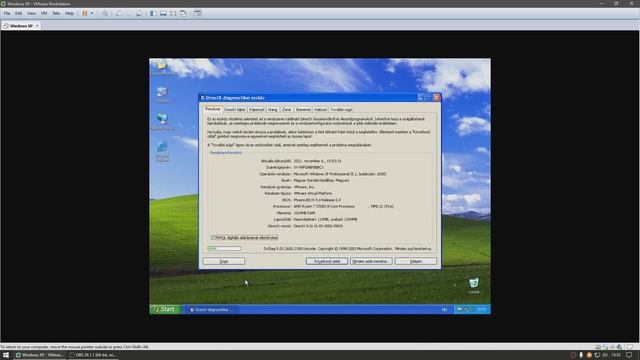The width and height of the screenshot is (640, 360).
Task: Click the host volume speaker icon
Action: pyautogui.click(x=605, y=355)
